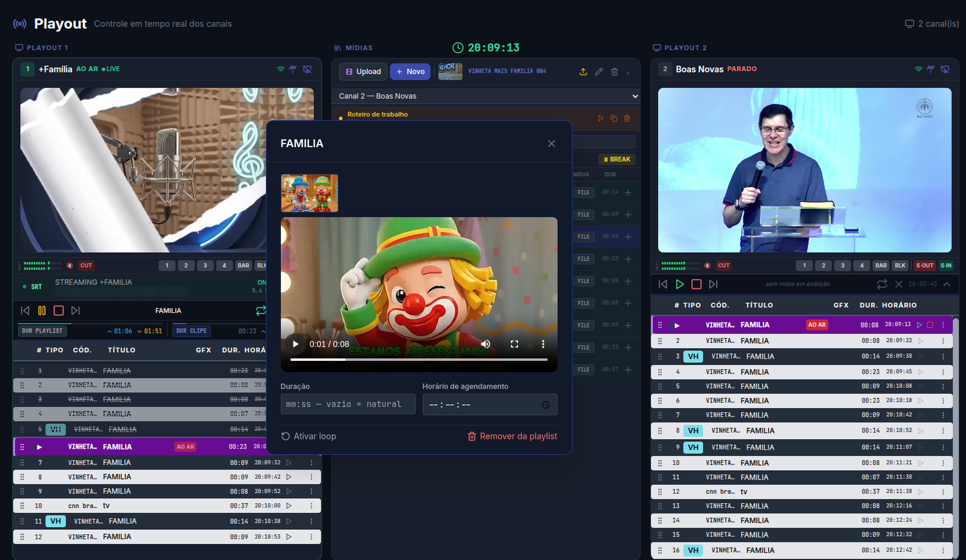Skip to next clip in Playout 2
This screenshot has height=560, width=966.
coord(713,284)
